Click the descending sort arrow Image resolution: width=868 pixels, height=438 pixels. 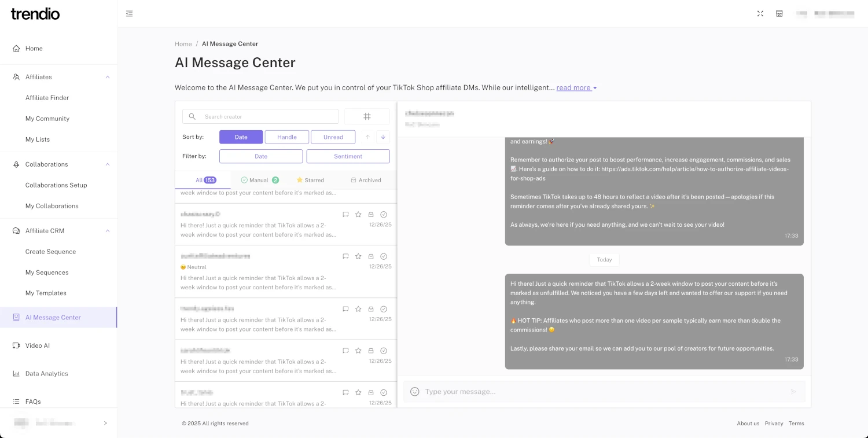click(382, 137)
